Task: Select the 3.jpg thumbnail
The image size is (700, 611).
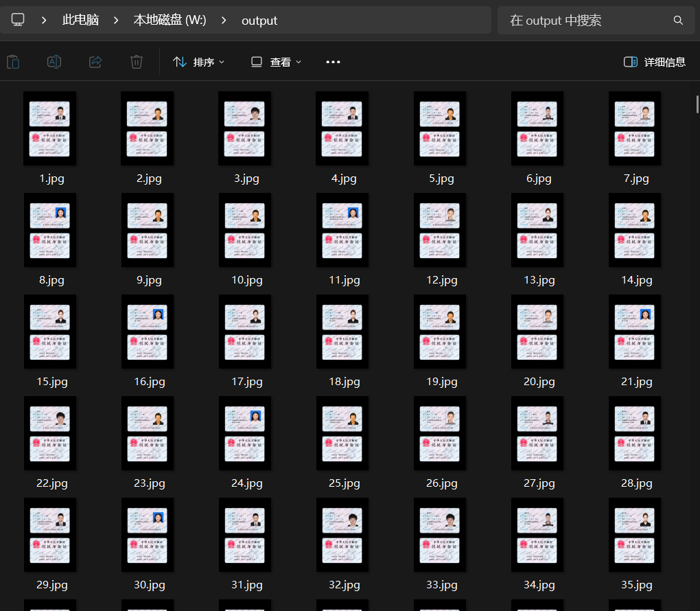Action: [244, 128]
